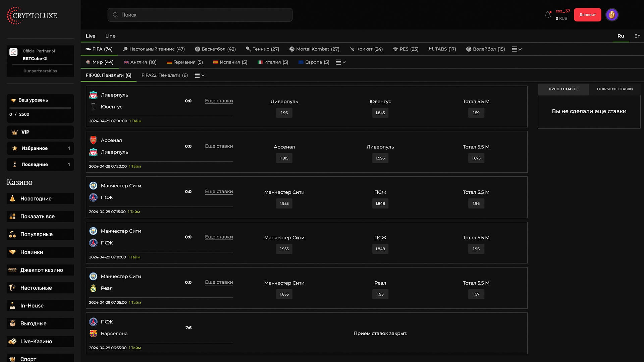
Task: Select Реал odds 1.95
Action: (x=380, y=294)
